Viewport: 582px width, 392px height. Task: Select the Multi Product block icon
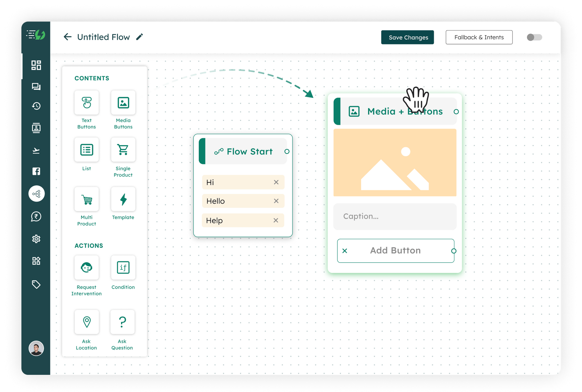(86, 199)
